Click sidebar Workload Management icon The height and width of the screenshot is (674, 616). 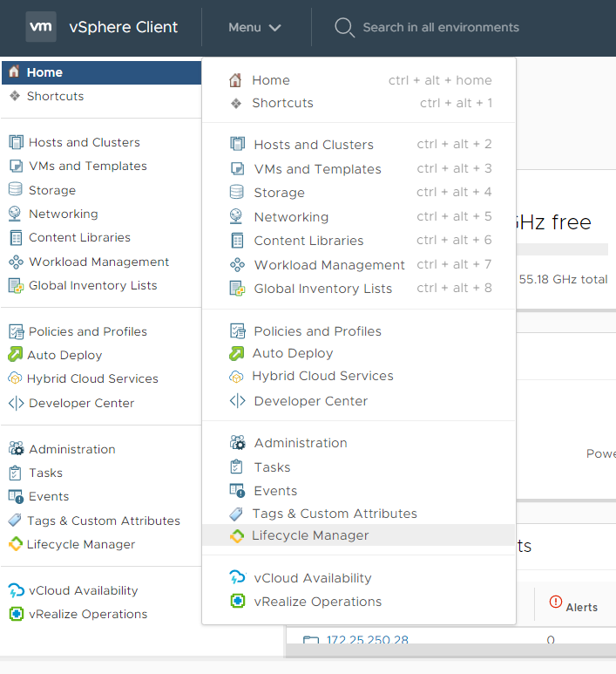pos(16,262)
